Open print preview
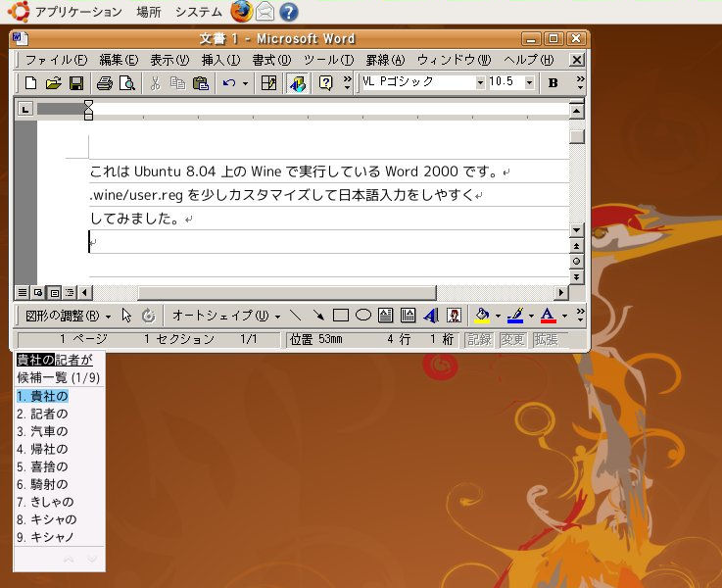Screen dimensions: 722x588 (127, 83)
